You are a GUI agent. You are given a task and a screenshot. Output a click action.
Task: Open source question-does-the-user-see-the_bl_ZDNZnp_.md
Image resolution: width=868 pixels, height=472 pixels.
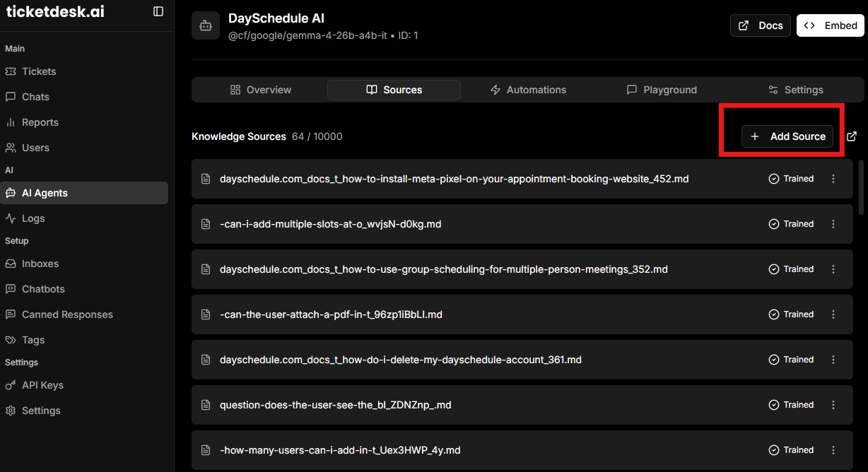[x=336, y=405]
